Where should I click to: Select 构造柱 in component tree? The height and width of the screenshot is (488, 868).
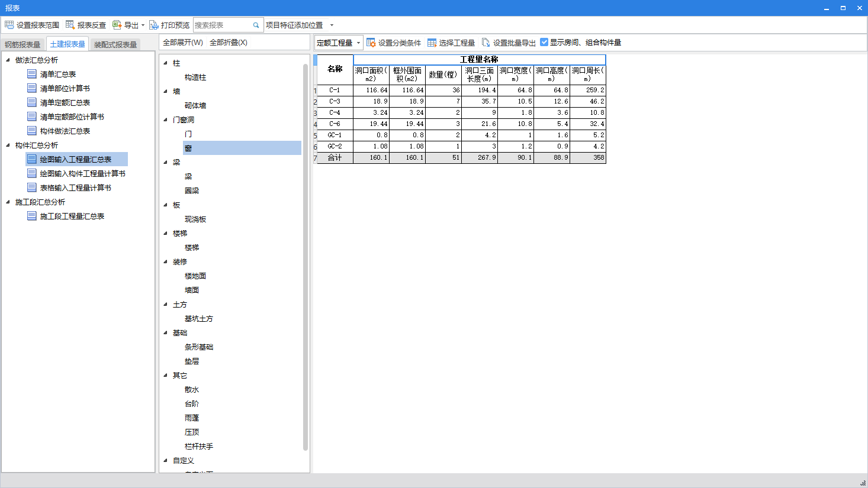pyautogui.click(x=195, y=77)
